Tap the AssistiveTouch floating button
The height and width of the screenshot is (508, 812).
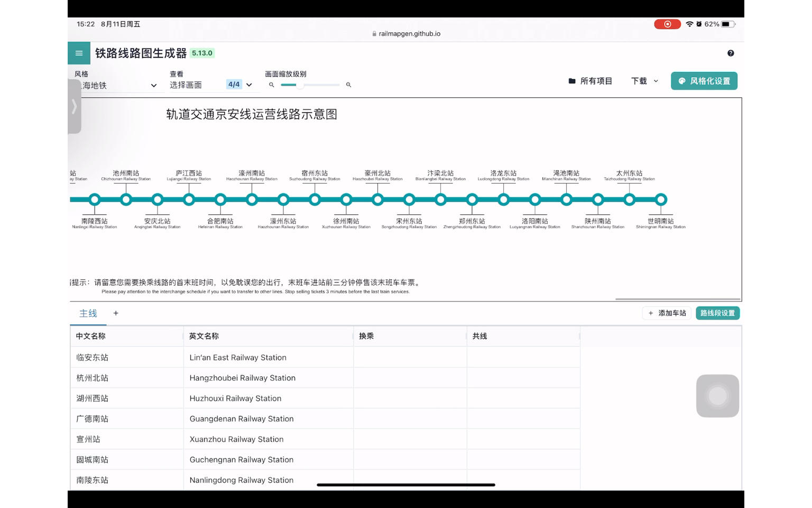717,396
